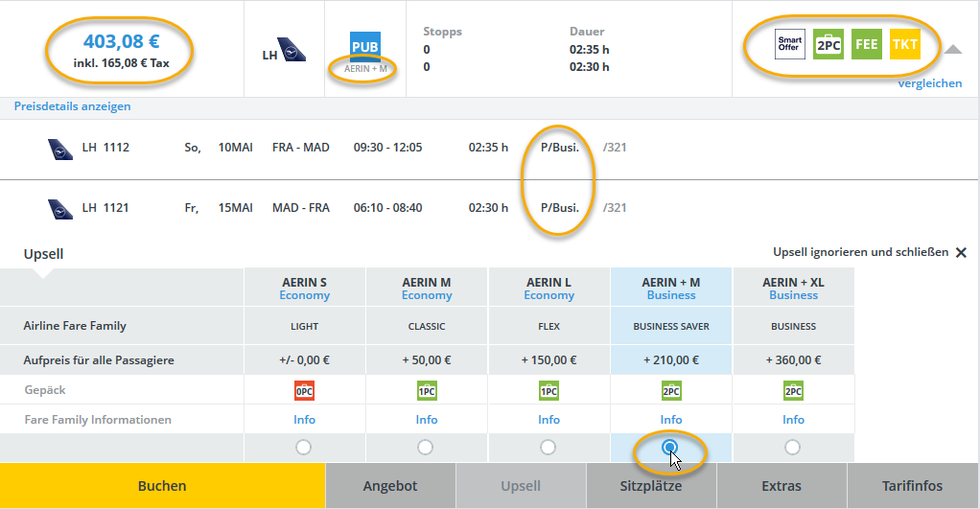980x509 pixels.
Task: Switch to the Sitzplätze tab
Action: pos(651,486)
